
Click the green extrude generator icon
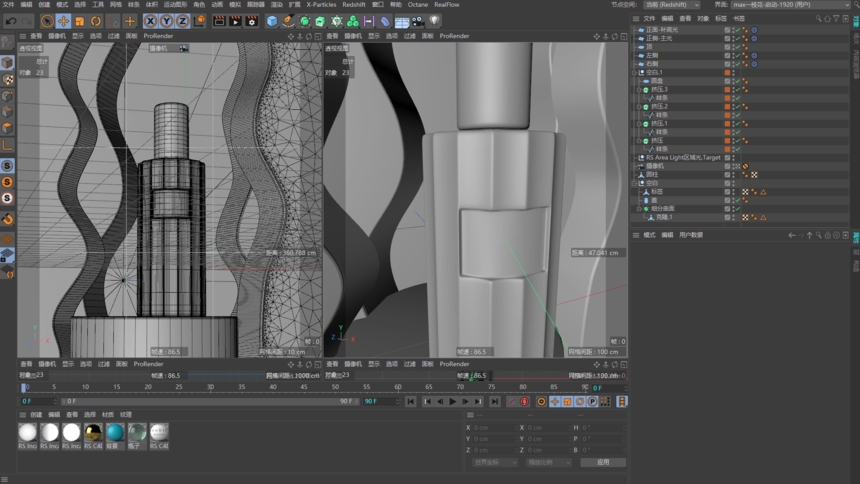pyautogui.click(x=320, y=21)
